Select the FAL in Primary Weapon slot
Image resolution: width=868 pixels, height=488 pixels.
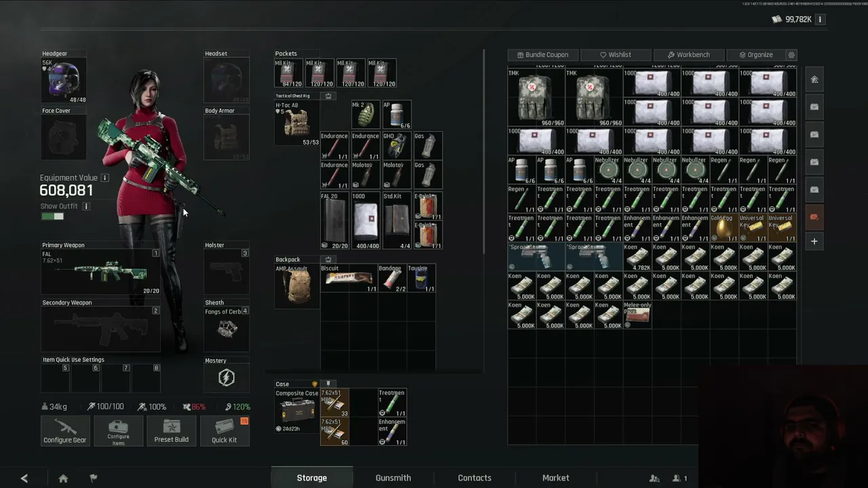coord(101,272)
